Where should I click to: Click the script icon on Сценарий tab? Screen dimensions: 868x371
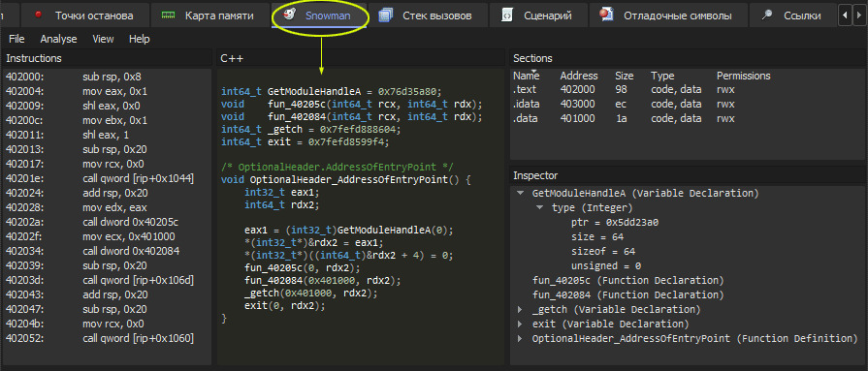pyautogui.click(x=506, y=15)
